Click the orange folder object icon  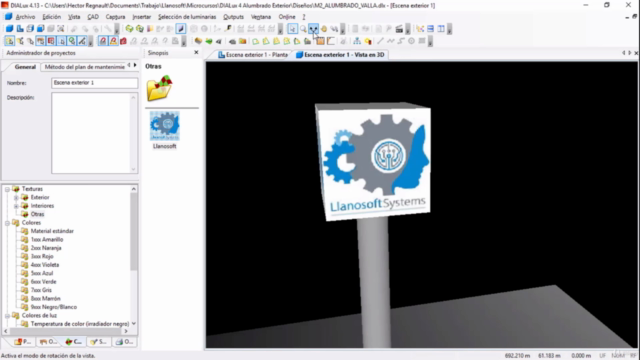[x=242, y=41]
